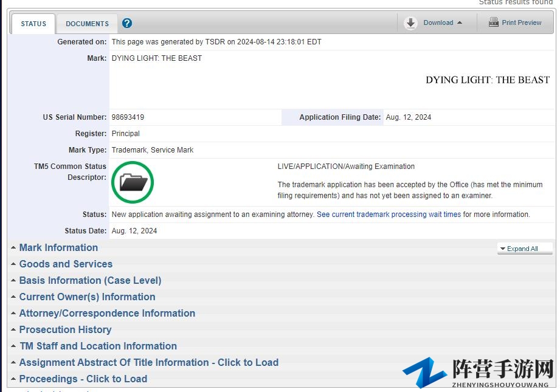Expand Basis Information (Case Level) section
The height and width of the screenshot is (392, 560).
click(91, 280)
